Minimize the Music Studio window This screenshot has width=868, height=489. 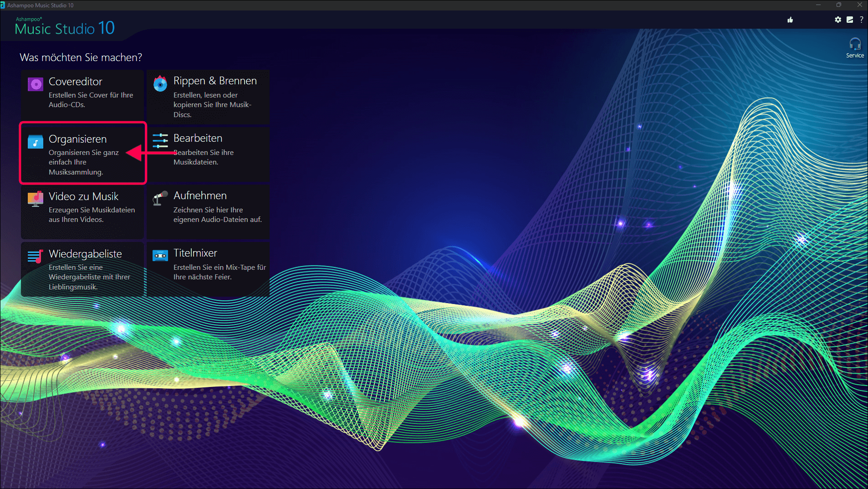click(x=818, y=5)
